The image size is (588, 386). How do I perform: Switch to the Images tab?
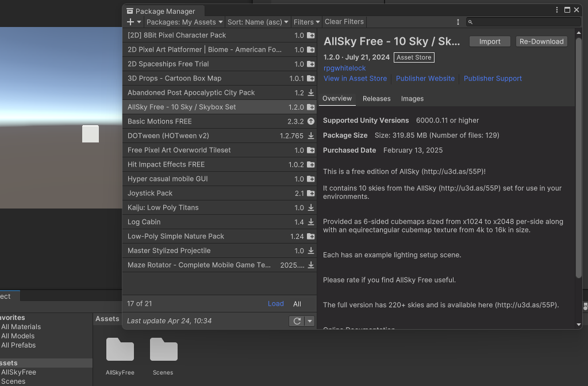point(412,99)
